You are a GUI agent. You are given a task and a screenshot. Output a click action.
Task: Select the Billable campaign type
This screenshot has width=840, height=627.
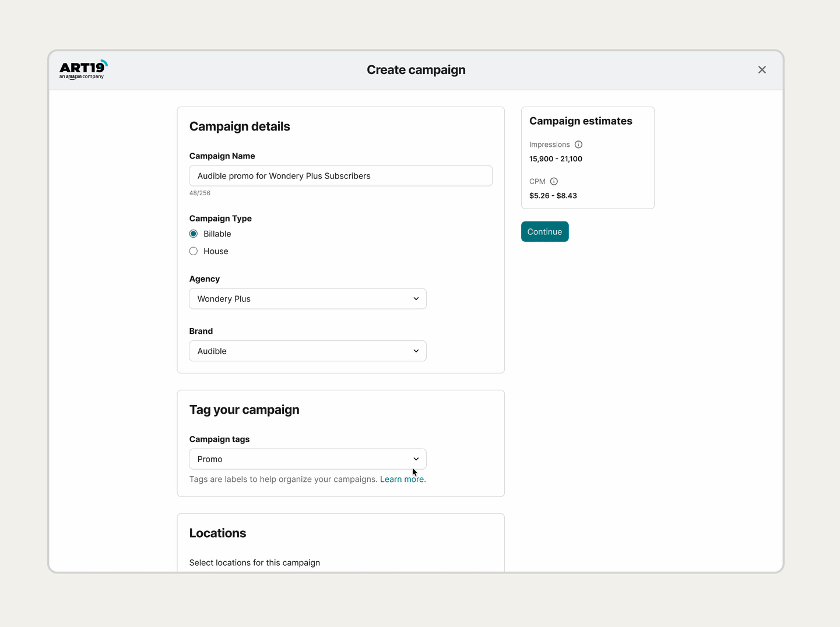tap(194, 234)
